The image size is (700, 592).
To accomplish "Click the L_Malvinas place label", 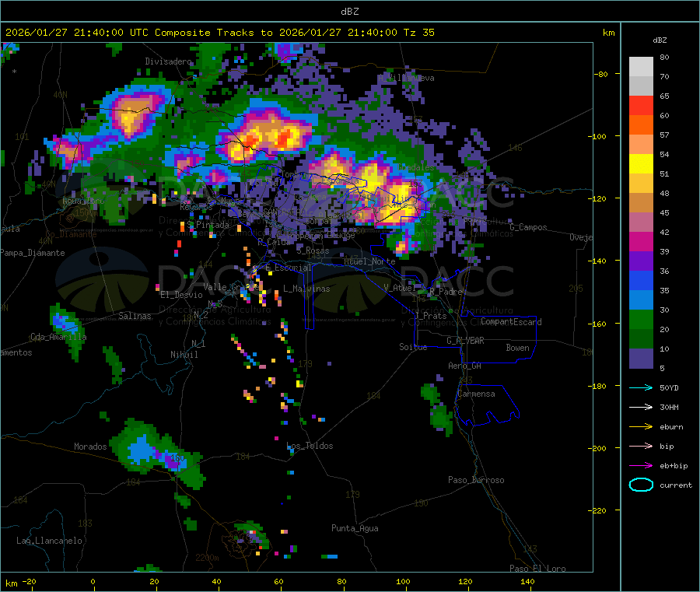I will (306, 289).
